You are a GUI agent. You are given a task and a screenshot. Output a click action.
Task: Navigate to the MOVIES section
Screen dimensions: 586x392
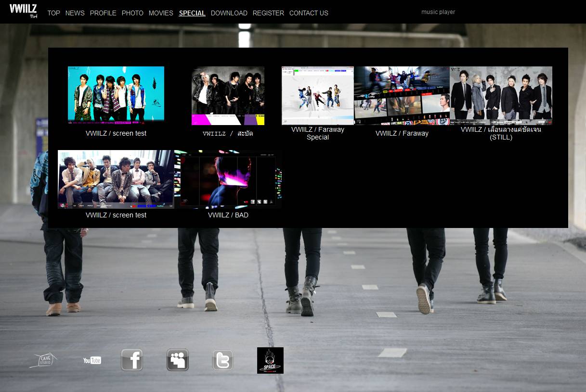click(x=161, y=13)
